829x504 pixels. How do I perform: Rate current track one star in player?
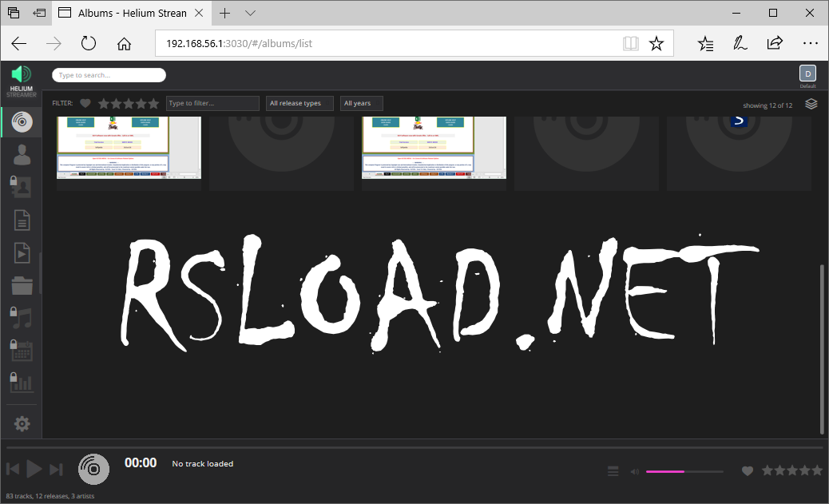(768, 470)
